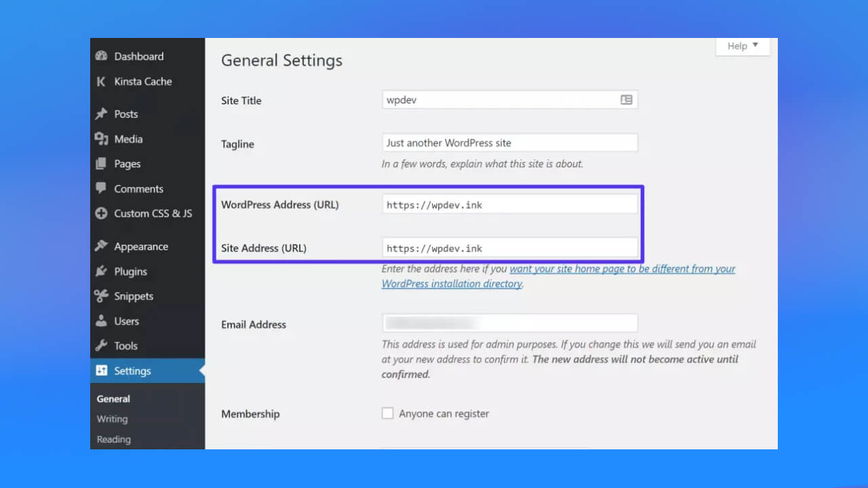The image size is (868, 488).
Task: Click the Pages icon in sidebar
Action: tap(101, 163)
